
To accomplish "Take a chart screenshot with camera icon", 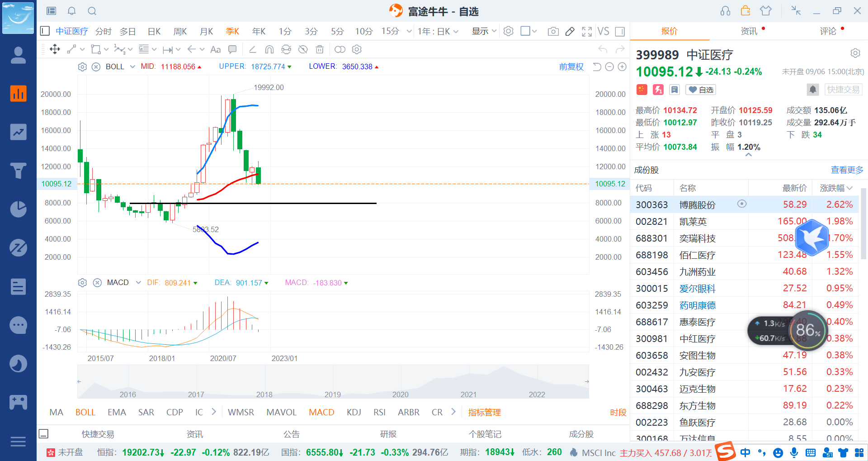I will pyautogui.click(x=553, y=31).
